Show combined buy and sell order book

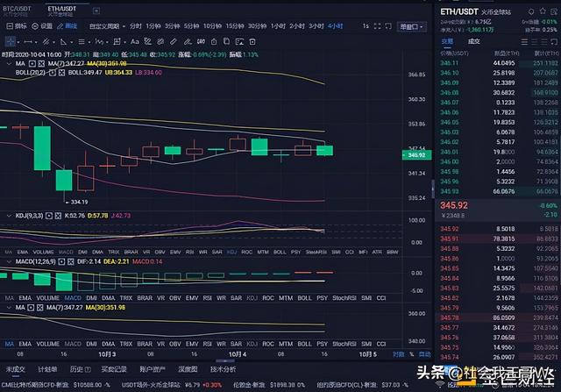coord(524,42)
